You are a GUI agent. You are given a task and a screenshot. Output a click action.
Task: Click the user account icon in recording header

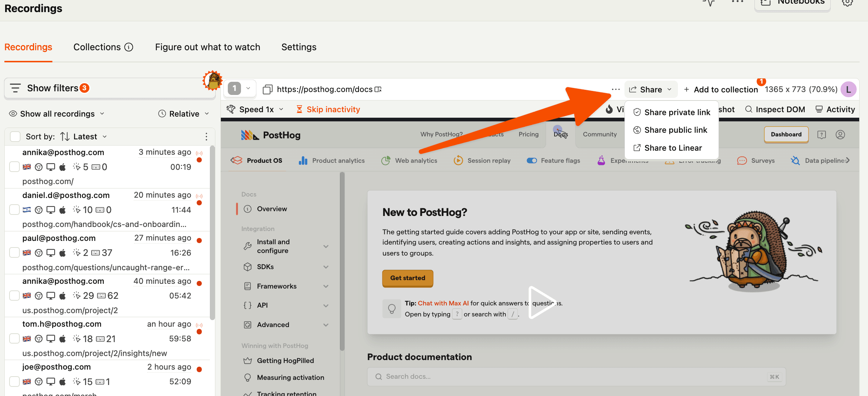[x=840, y=135]
